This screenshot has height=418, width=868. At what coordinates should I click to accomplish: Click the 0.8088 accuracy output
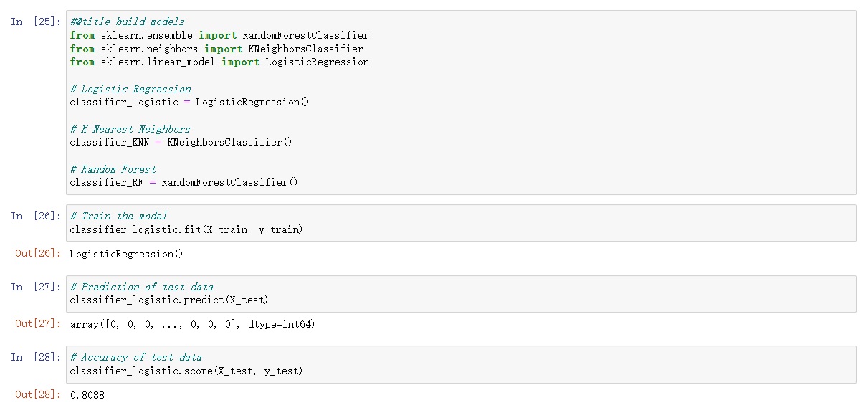pyautogui.click(x=87, y=394)
